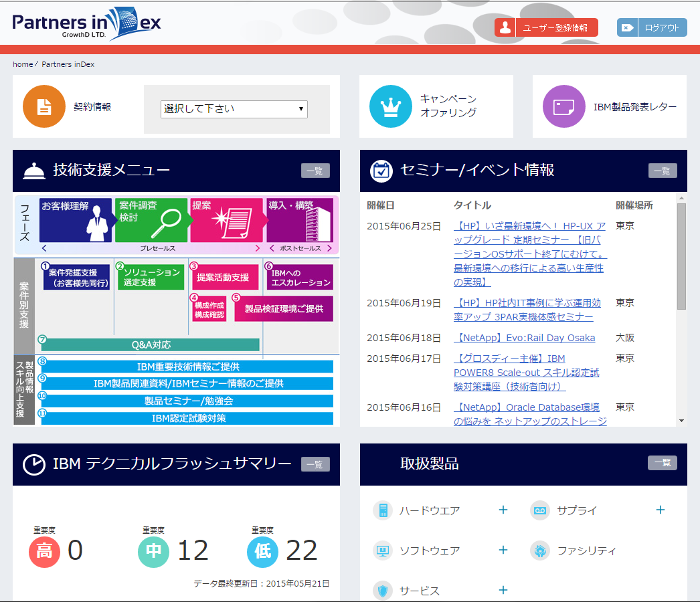Click the green 中 importance circle
This screenshot has width=700, height=602.
tap(153, 552)
